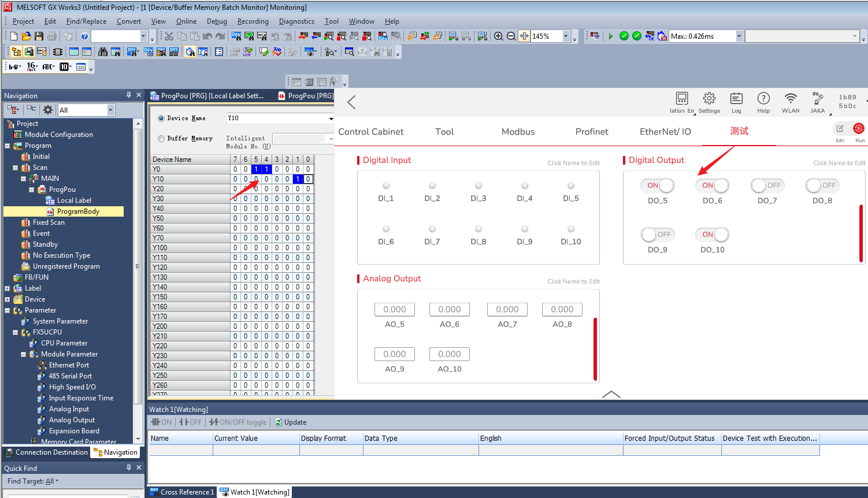The height and width of the screenshot is (498, 868).
Task: Click the Settings gear icon
Action: click(x=709, y=99)
